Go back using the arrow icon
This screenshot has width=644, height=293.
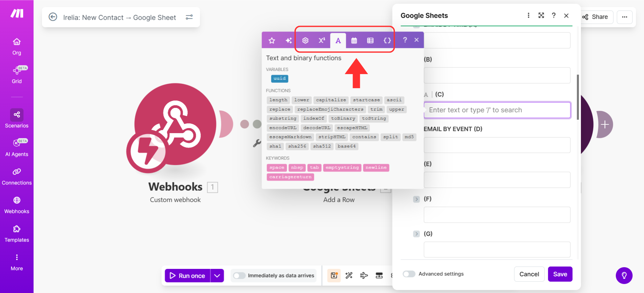(x=53, y=17)
